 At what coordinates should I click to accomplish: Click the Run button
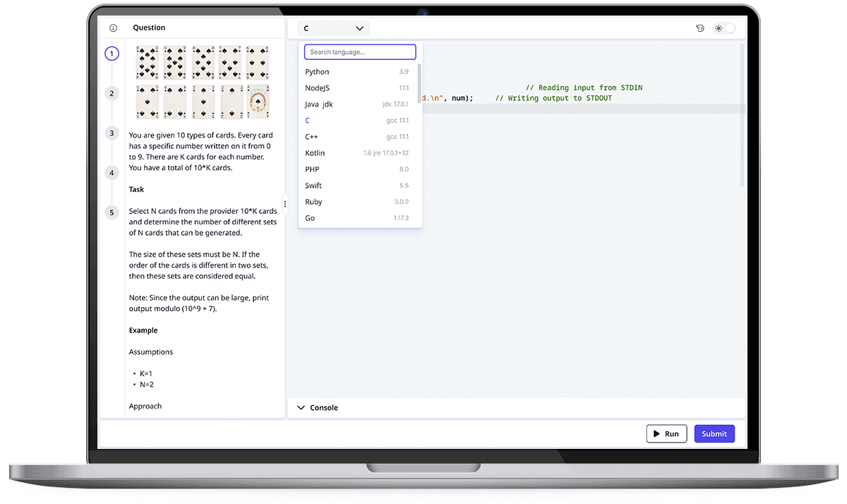point(666,433)
